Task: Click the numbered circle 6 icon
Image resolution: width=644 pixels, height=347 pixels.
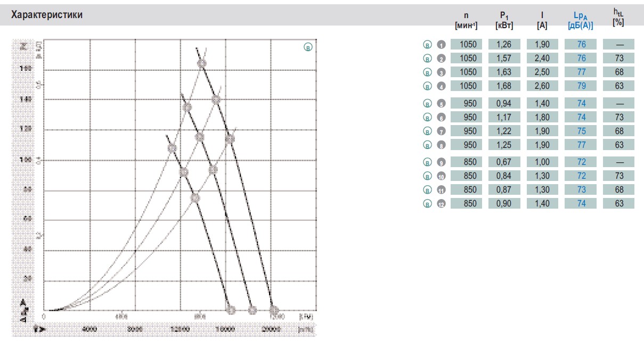Action: [441, 118]
